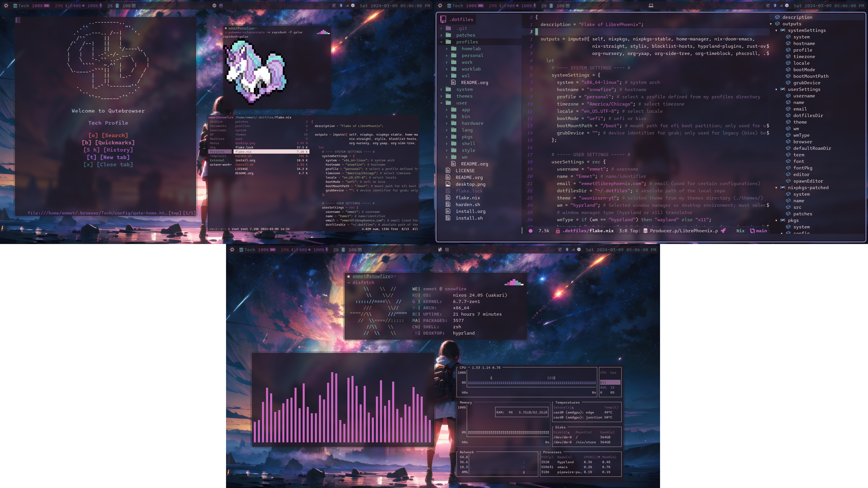The image size is (868, 488).
Task: Expand the nixpkgs-patched section in tree
Action: [x=776, y=188]
